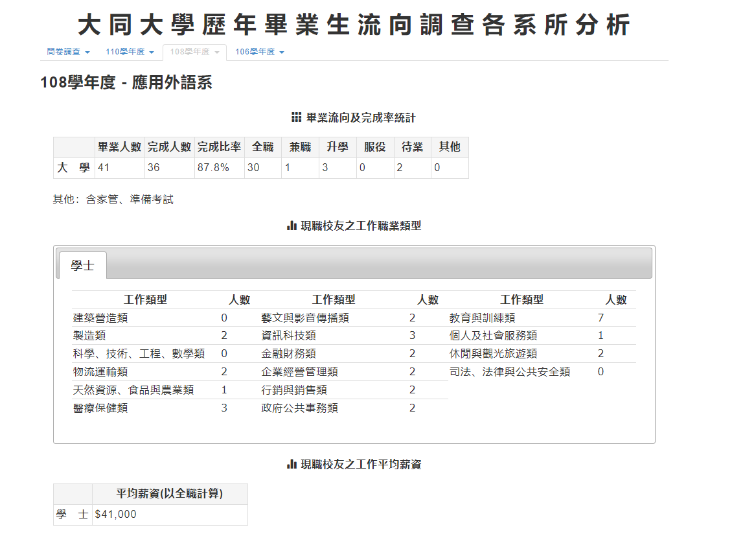Click the 兼職 column header
Viewport: 756px width, 547px height.
pyautogui.click(x=301, y=147)
